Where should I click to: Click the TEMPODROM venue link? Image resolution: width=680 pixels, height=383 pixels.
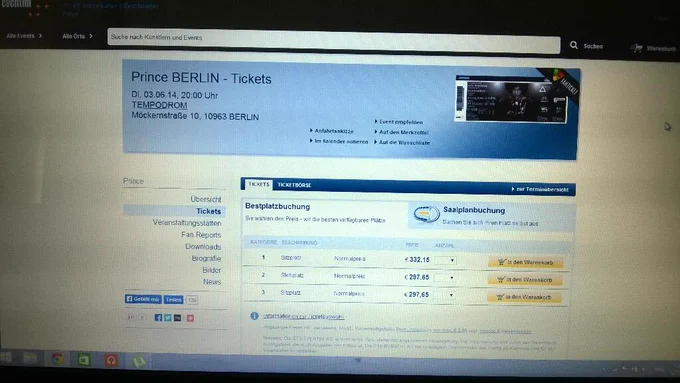point(160,105)
